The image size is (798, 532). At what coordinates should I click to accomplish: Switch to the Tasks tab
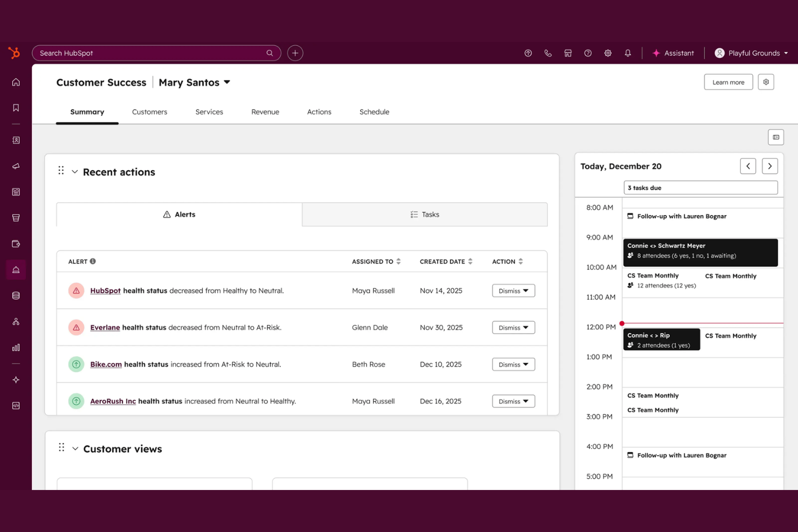tap(424, 214)
